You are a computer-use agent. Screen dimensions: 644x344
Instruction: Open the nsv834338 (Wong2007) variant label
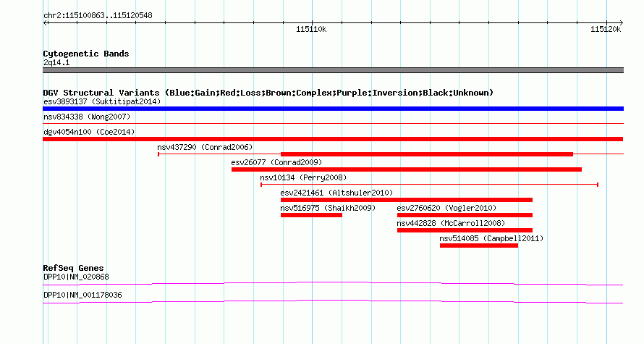[x=87, y=117]
